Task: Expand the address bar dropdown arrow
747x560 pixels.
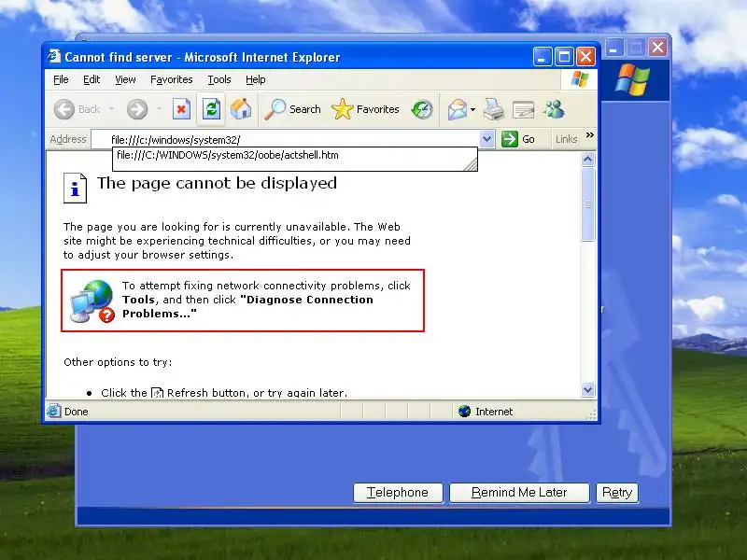Action: pyautogui.click(x=486, y=139)
